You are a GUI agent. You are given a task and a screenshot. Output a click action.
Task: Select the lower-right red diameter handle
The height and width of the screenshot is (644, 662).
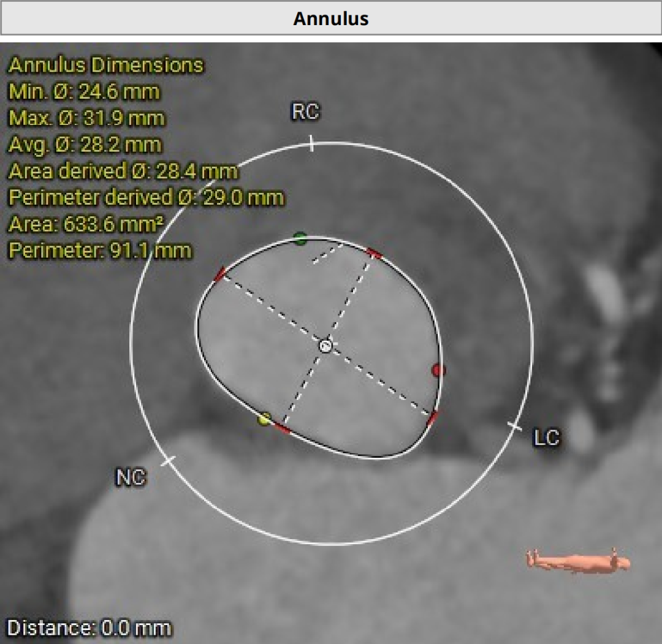click(433, 418)
